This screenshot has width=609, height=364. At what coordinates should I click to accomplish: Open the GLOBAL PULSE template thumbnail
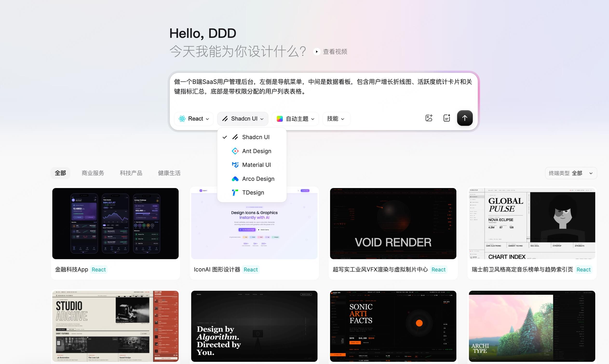[532, 223]
